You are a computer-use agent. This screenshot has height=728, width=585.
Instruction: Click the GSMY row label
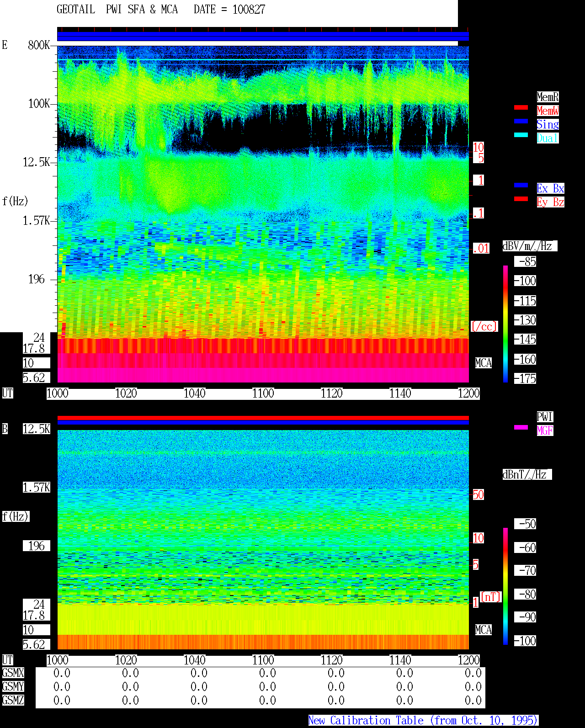point(13,686)
